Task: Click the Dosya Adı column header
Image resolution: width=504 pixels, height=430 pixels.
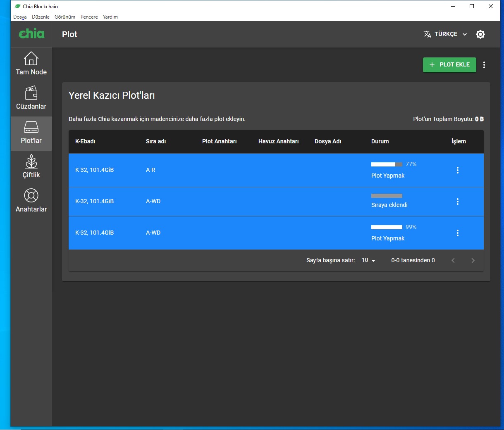Action: 328,141
